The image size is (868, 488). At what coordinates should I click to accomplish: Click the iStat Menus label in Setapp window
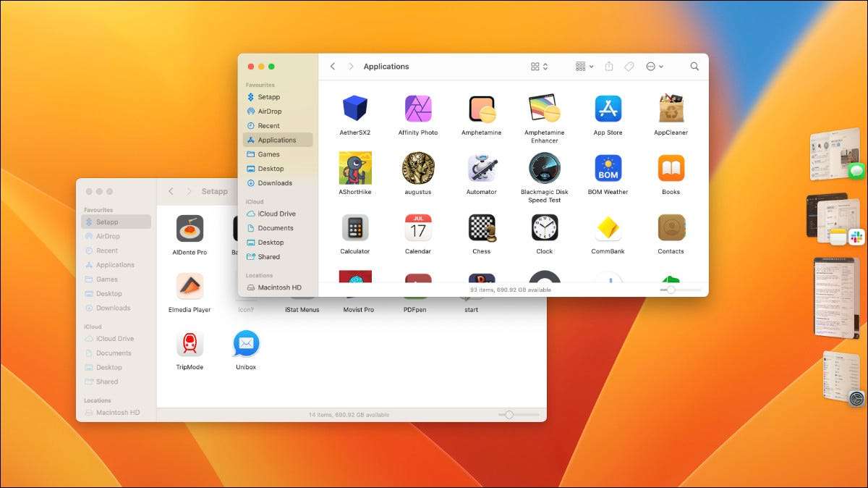click(x=302, y=310)
